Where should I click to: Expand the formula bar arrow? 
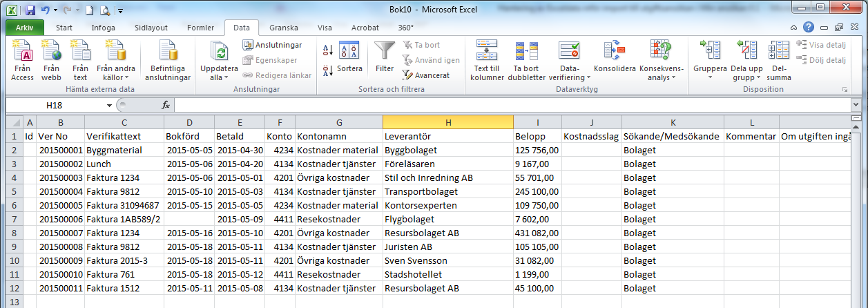pos(857,105)
